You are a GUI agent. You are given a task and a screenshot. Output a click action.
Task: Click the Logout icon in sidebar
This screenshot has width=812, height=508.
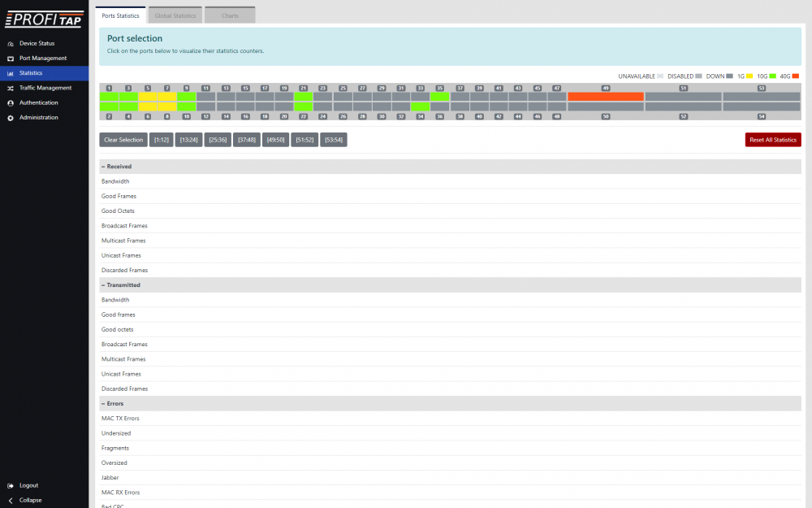pos(10,485)
